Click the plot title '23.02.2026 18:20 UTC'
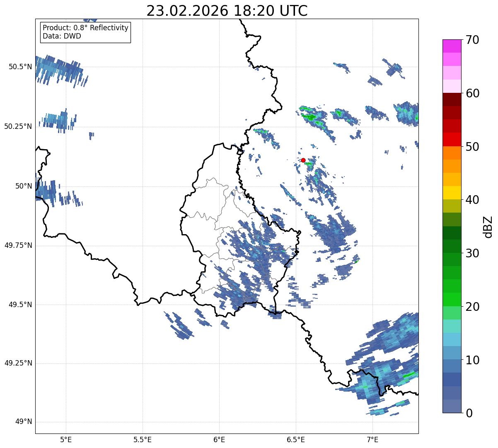 [x=227, y=11]
